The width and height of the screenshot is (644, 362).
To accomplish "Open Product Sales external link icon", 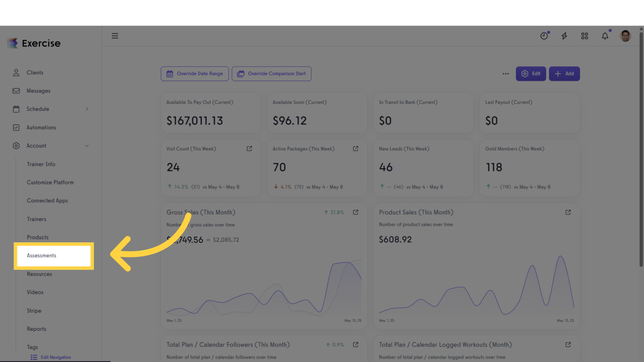I will tap(568, 212).
